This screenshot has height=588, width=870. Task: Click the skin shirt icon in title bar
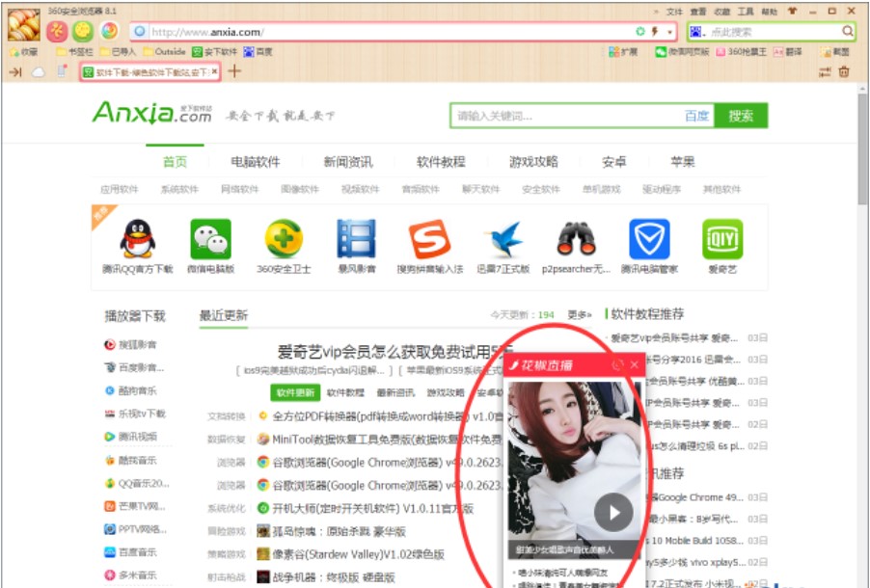792,11
